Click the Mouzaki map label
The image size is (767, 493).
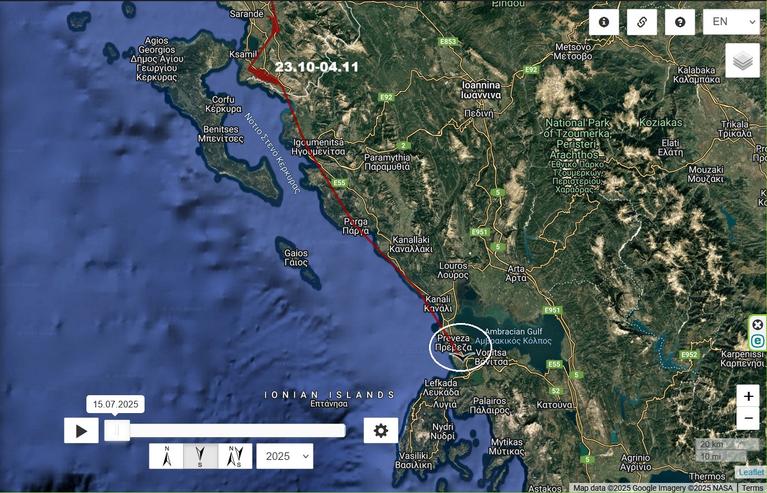(x=705, y=174)
